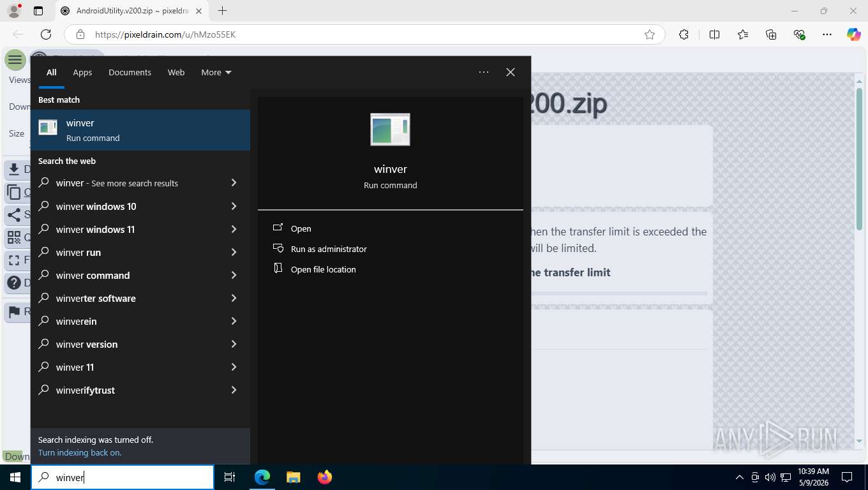
Task: Expand the 'winverein' suggestion arrow
Action: [234, 321]
